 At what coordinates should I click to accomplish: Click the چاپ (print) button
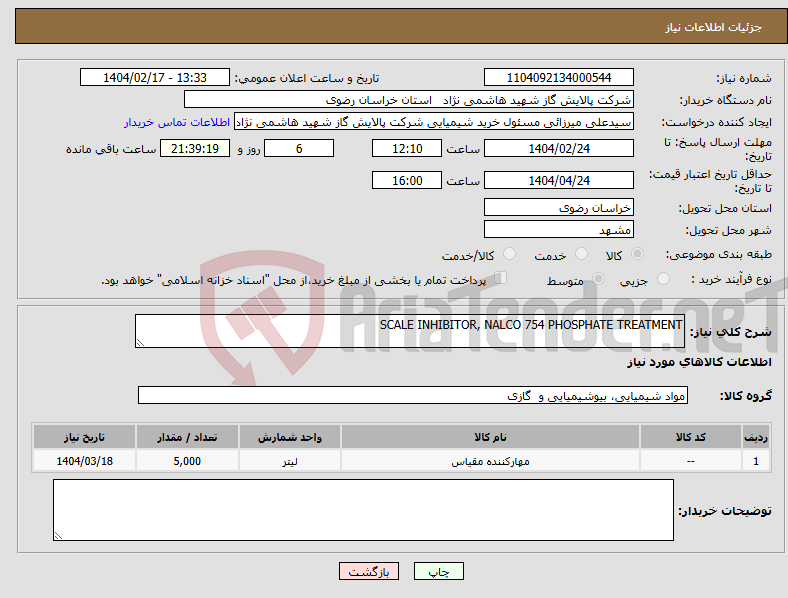pos(438,571)
